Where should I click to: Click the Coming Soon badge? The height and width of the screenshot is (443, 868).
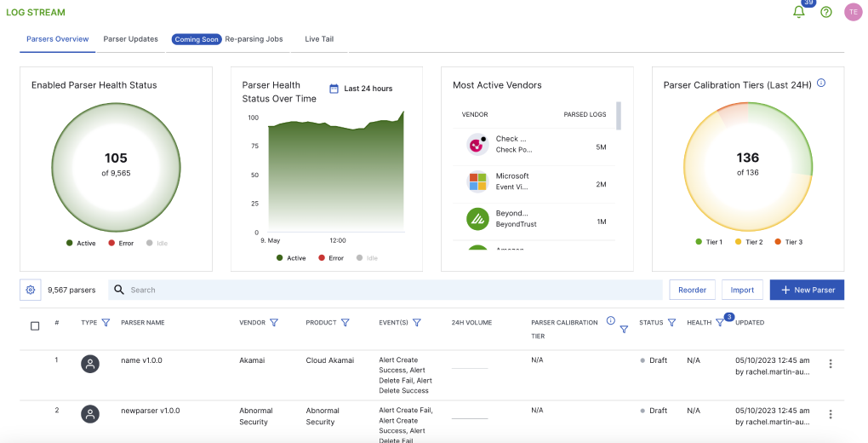(197, 39)
